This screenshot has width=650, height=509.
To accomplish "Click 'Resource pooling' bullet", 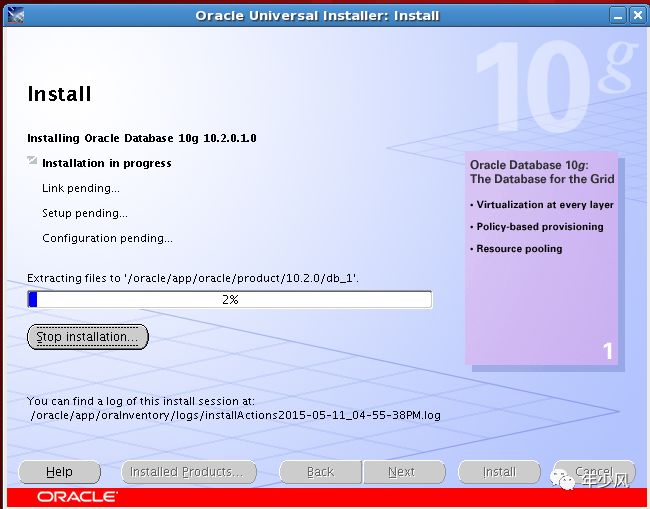I will click(x=516, y=249).
